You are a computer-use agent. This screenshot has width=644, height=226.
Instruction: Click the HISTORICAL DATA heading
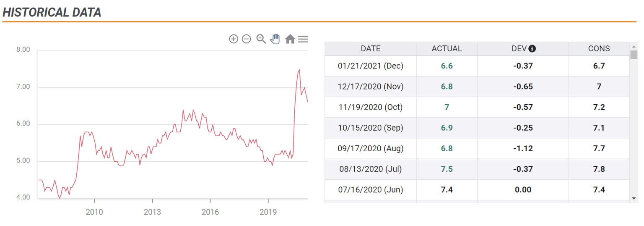(x=52, y=12)
